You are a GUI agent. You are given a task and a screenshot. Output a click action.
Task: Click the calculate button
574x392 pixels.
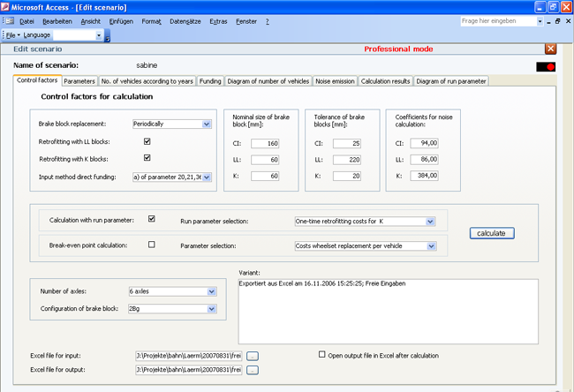tap(492, 233)
